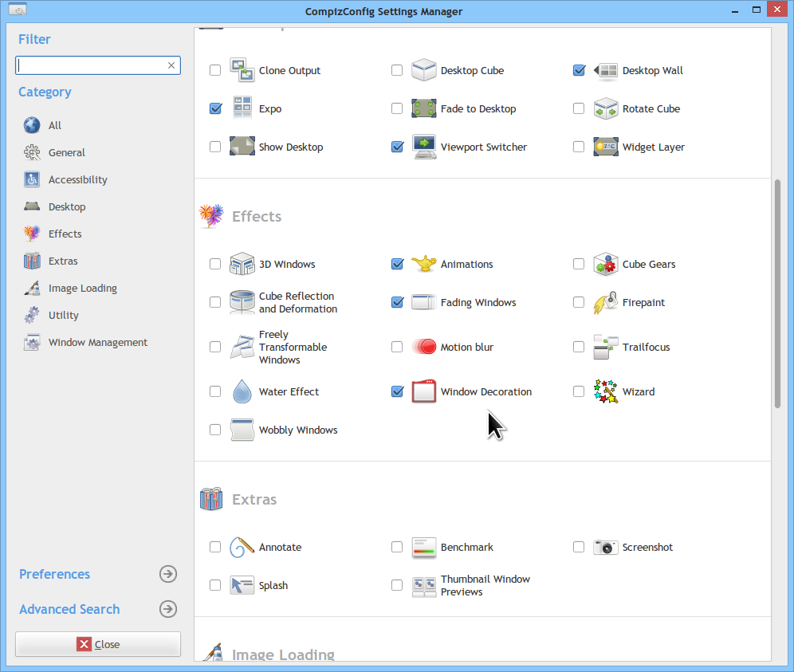
Task: Open the Trailfocus plugin label
Action: 646,347
